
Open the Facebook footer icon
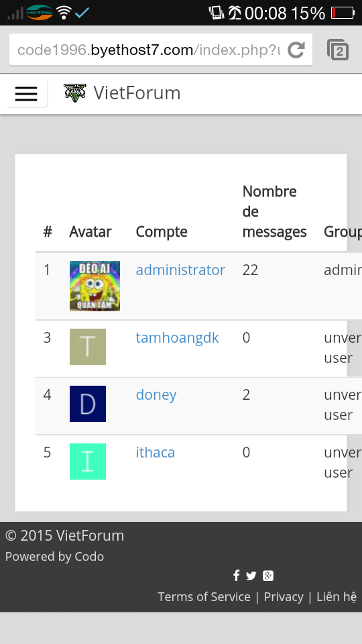(236, 576)
